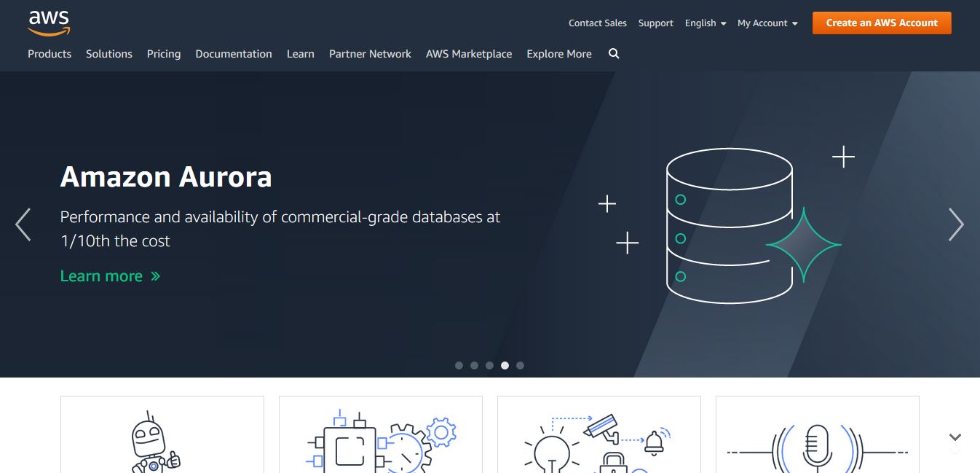
Task: Click Create an AWS Account button
Action: (881, 23)
